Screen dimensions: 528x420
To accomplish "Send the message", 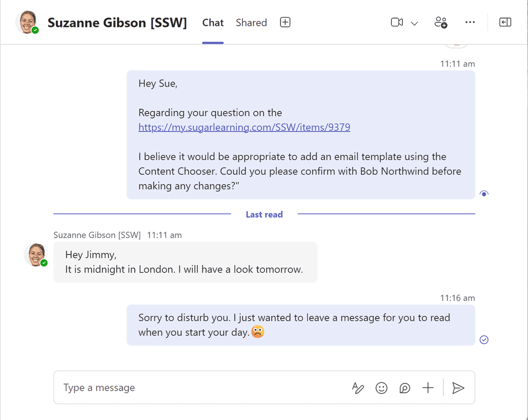I will click(458, 388).
